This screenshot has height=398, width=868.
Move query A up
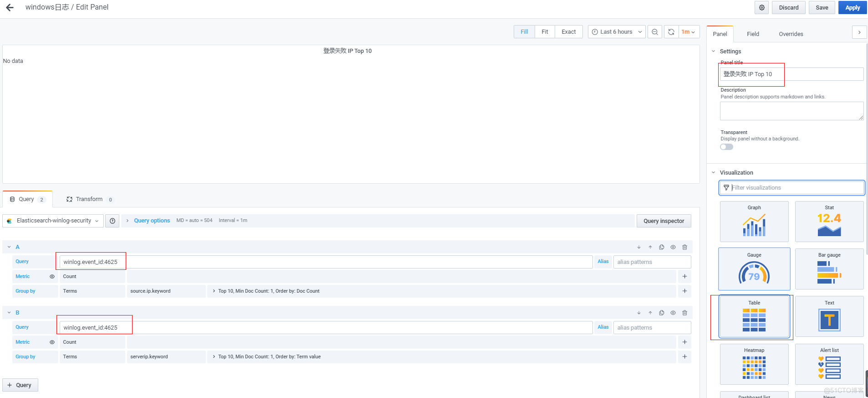click(650, 247)
